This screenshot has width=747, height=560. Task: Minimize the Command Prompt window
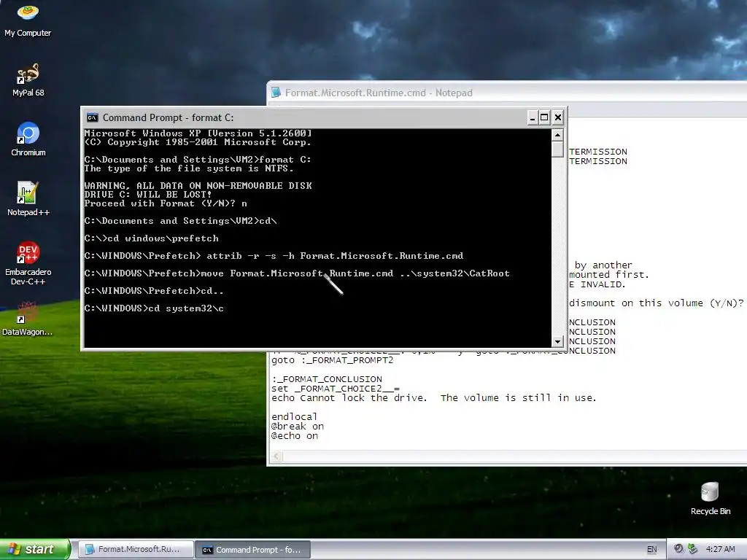tap(532, 117)
